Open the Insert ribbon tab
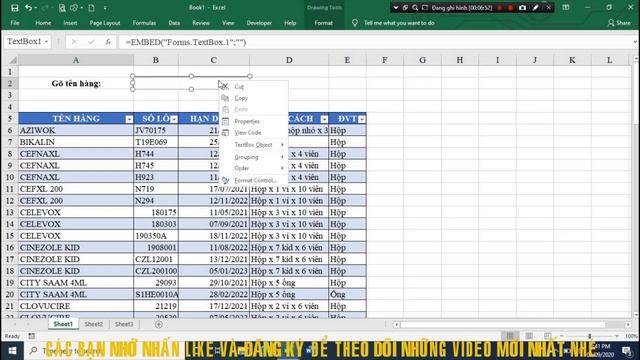Viewport: 640px width, 360px height. [x=70, y=23]
